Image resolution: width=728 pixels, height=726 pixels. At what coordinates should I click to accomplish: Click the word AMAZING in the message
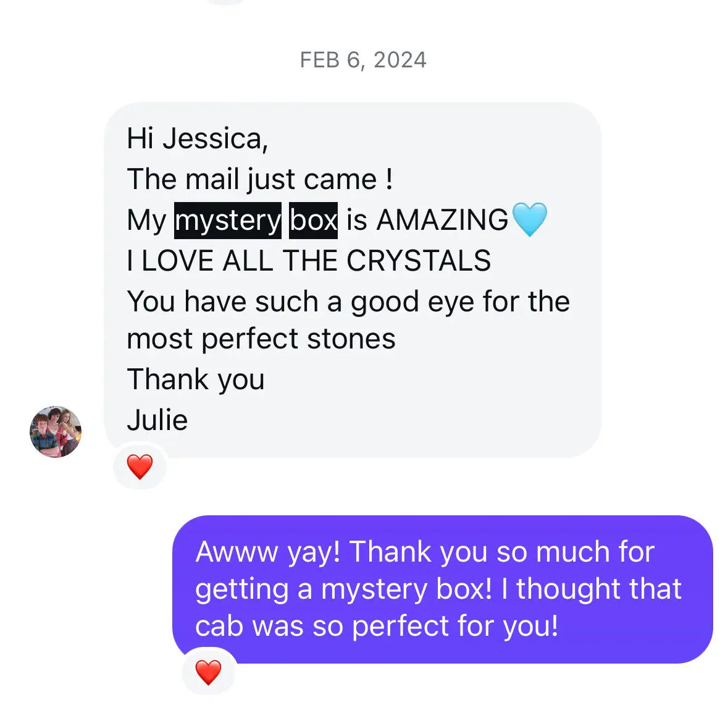(x=442, y=221)
